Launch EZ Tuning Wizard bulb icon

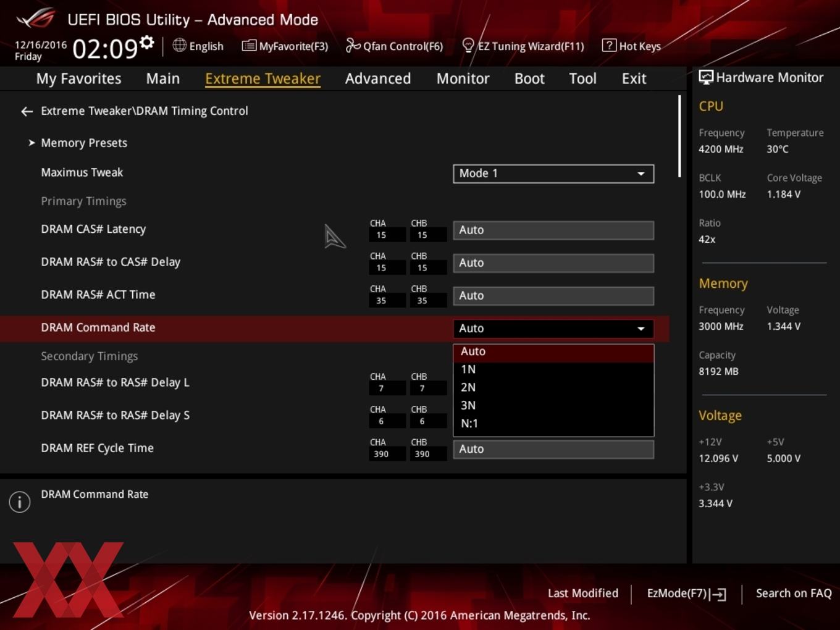pyautogui.click(x=468, y=45)
